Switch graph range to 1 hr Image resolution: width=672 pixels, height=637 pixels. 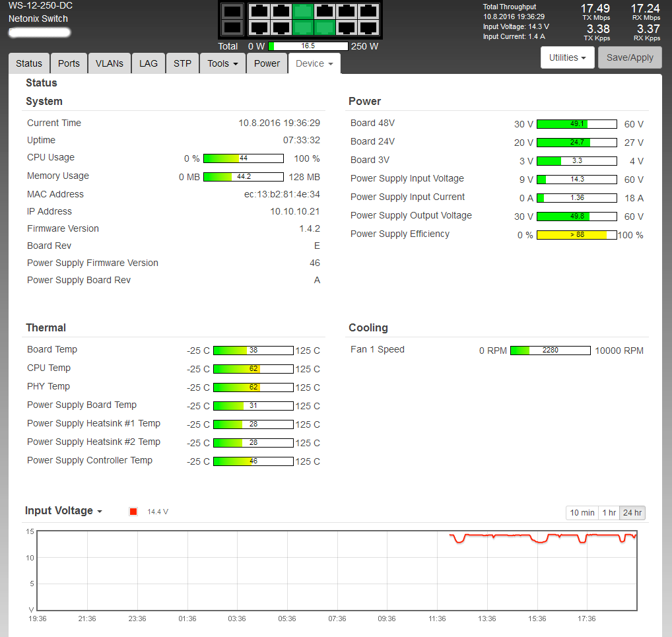(609, 513)
